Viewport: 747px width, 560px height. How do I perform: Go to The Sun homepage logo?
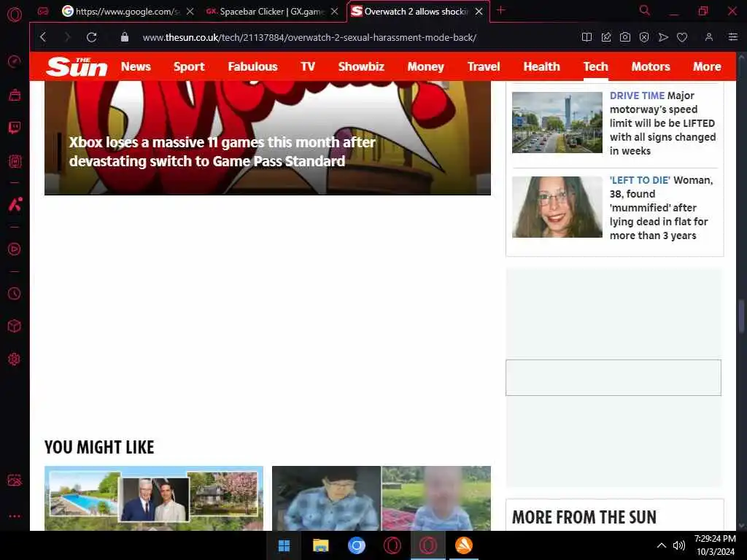point(77,66)
